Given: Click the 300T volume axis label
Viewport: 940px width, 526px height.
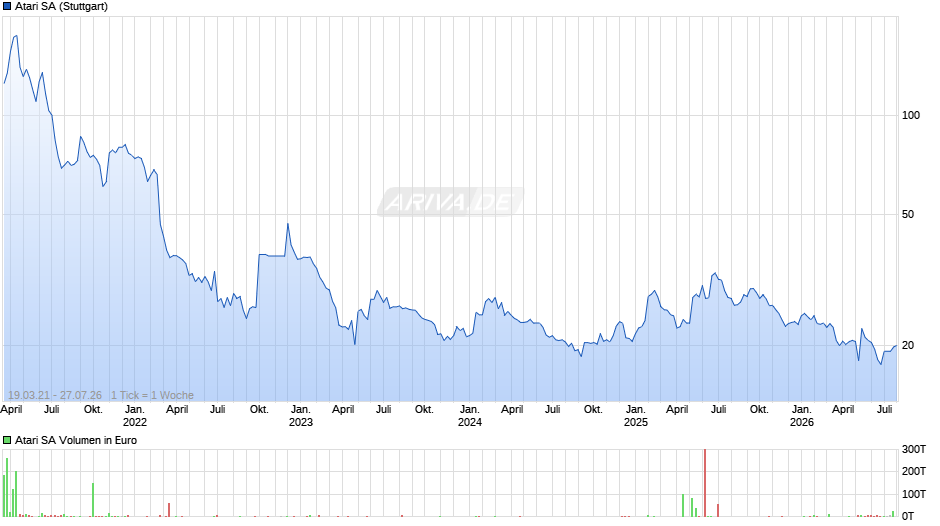Looking at the screenshot, I should (x=914, y=449).
